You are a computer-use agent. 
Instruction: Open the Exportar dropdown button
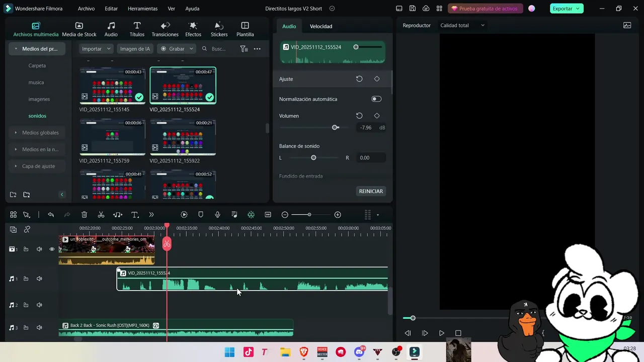tap(566, 9)
